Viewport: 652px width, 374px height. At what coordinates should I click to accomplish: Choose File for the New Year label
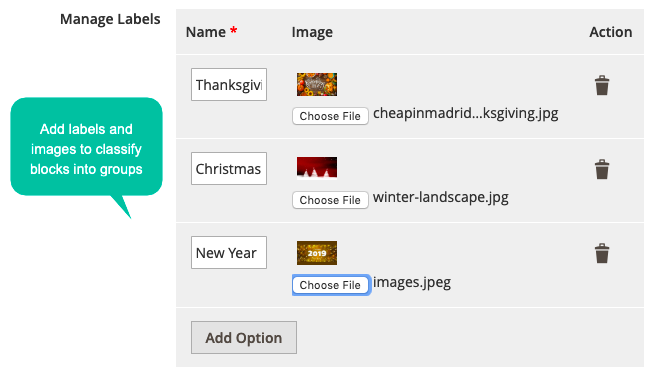click(x=330, y=285)
